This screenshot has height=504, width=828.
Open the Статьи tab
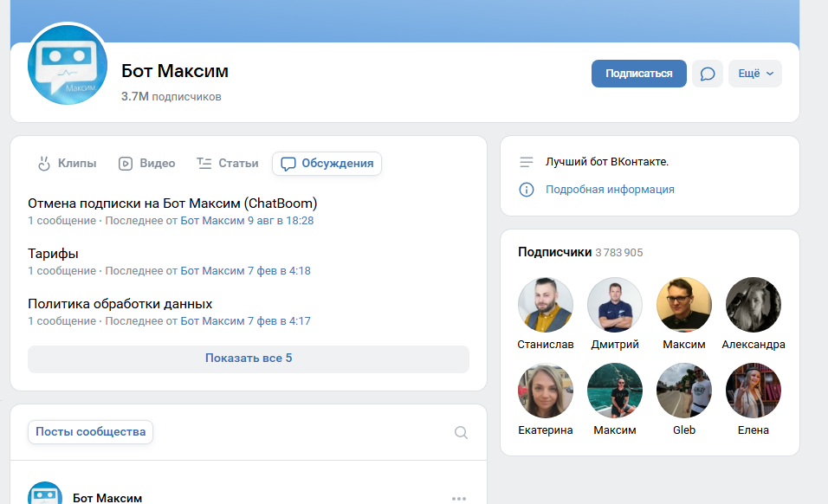(x=228, y=163)
